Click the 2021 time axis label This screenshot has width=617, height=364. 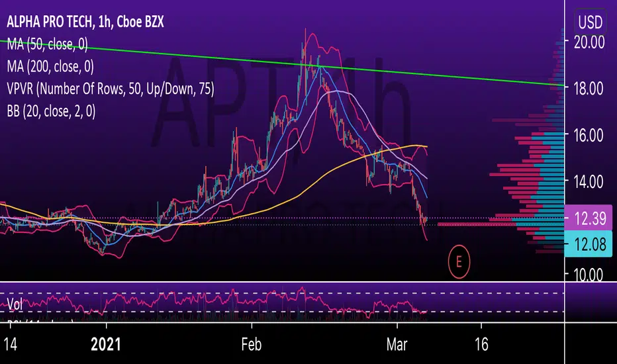(106, 344)
